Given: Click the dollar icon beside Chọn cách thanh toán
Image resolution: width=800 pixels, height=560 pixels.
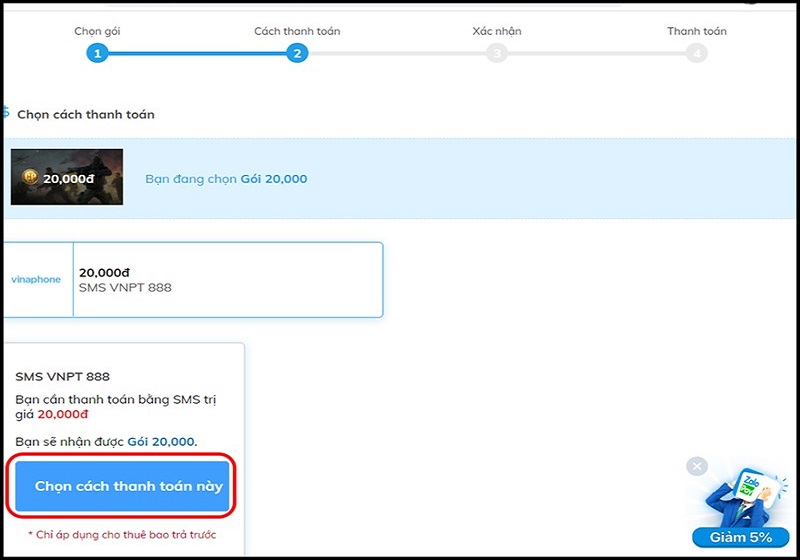Looking at the screenshot, I should click(x=6, y=112).
